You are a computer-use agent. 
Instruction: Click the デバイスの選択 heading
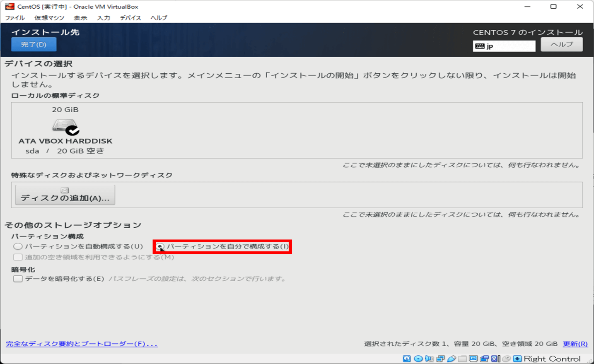point(39,64)
